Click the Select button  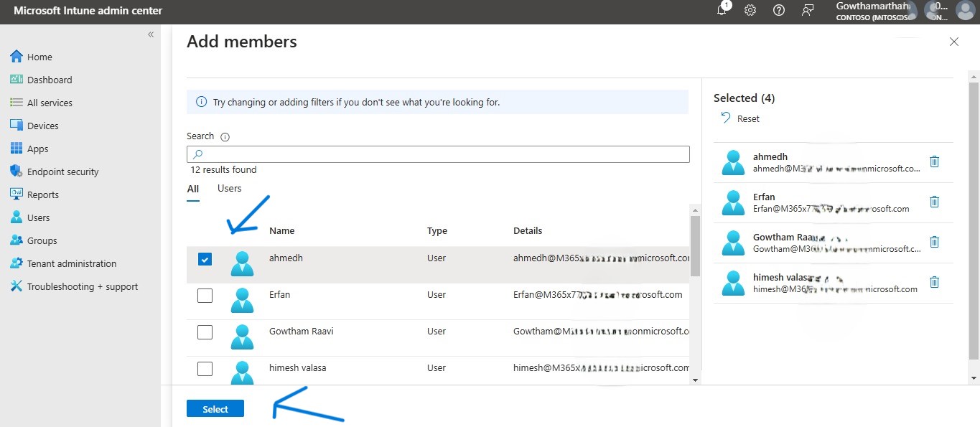tap(215, 408)
